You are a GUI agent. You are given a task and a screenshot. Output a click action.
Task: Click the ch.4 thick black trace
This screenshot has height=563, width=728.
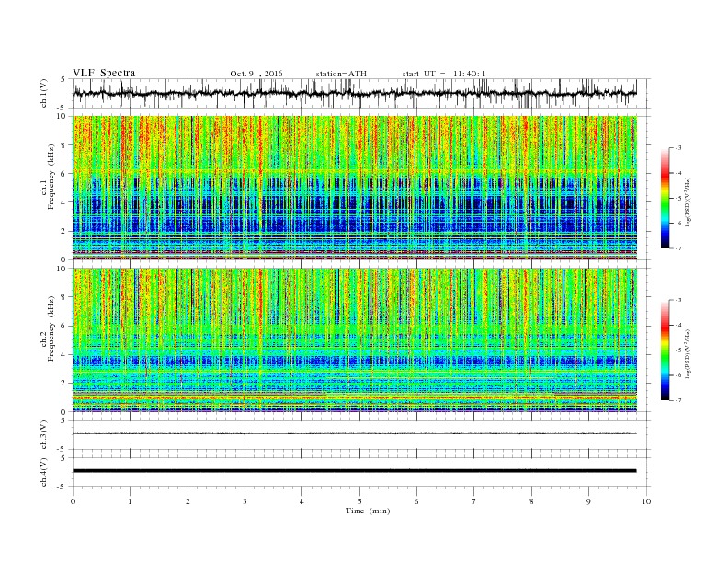355,471
